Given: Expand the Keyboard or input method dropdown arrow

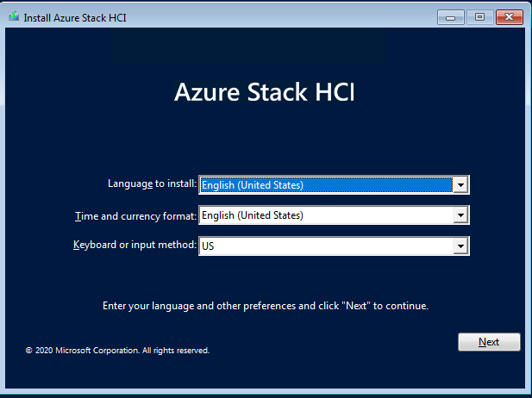Looking at the screenshot, I should tap(460, 246).
